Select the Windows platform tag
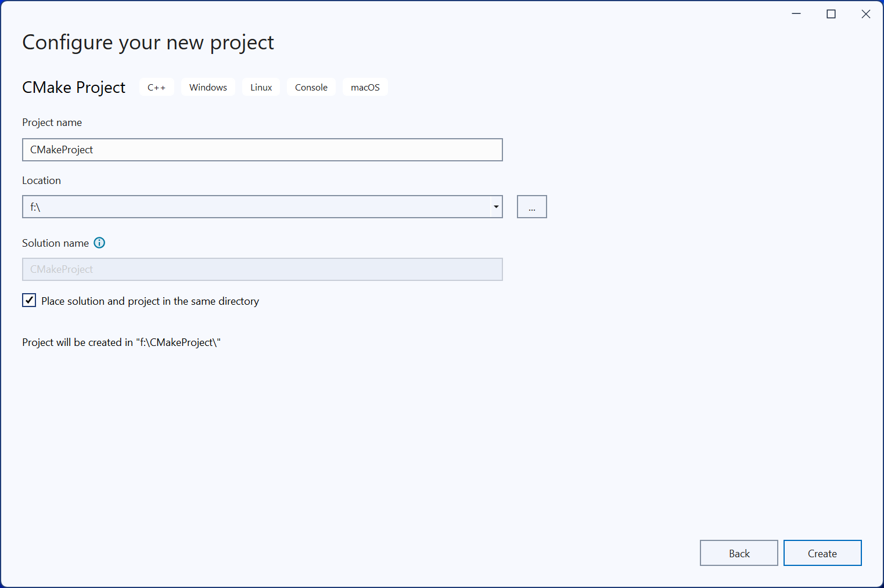 208,88
